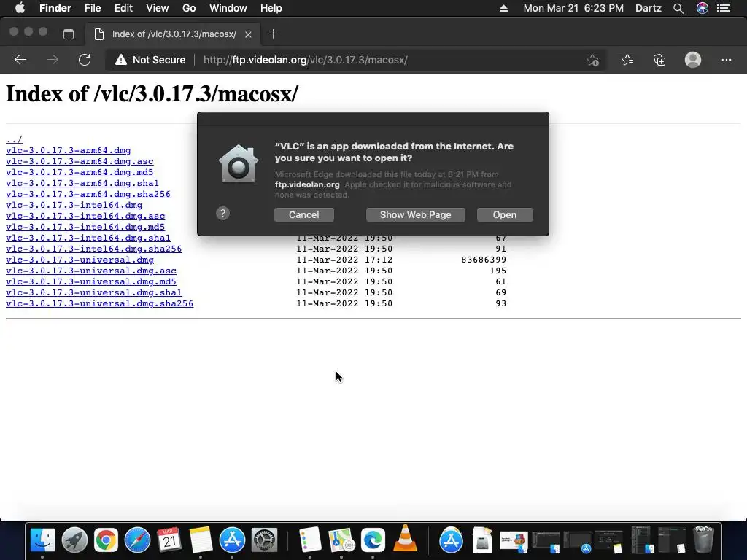Open a new browser tab
Image resolution: width=747 pixels, height=560 pixels.
[x=273, y=34]
